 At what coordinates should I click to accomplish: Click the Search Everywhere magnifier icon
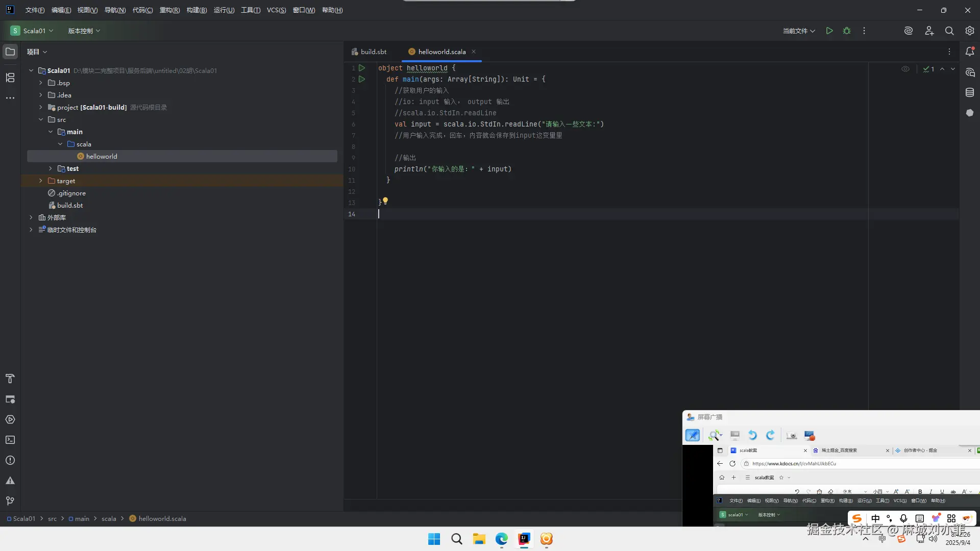point(949,31)
